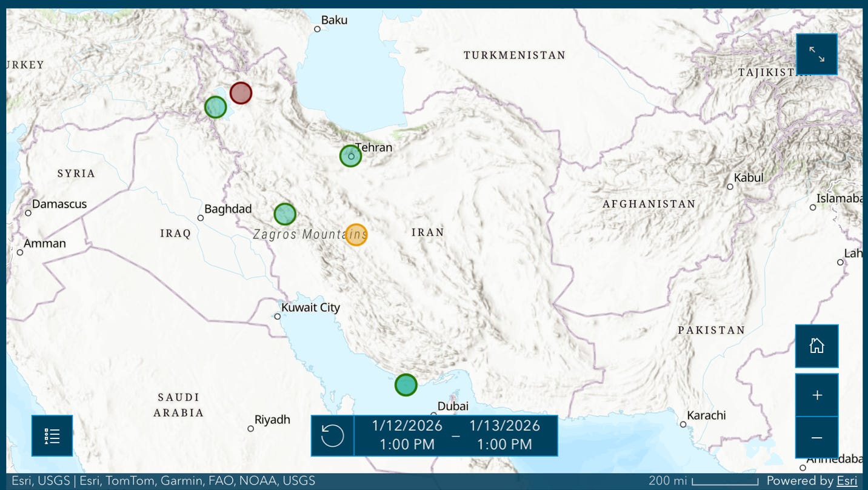
Task: Click the IRAN country label
Action: click(x=428, y=232)
